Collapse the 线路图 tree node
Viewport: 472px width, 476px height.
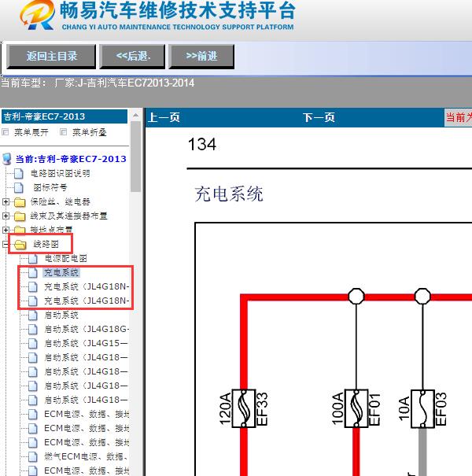click(6, 244)
